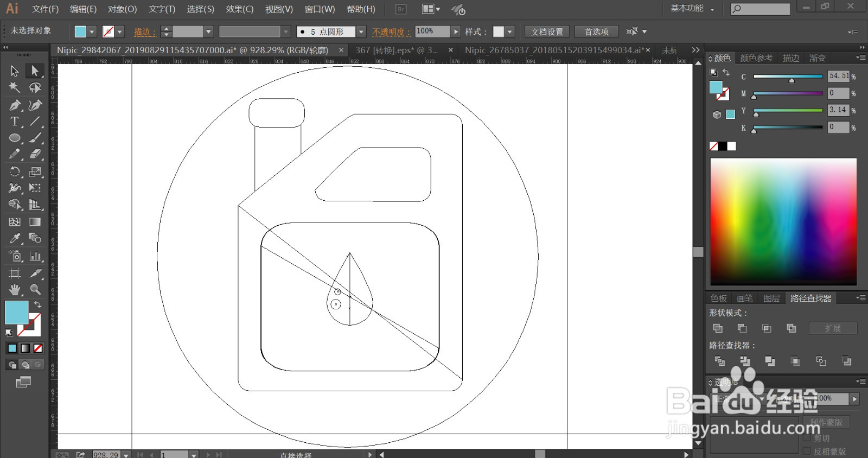Pick a color from the spectrum ramp
This screenshot has width=868, height=458.
783,221
